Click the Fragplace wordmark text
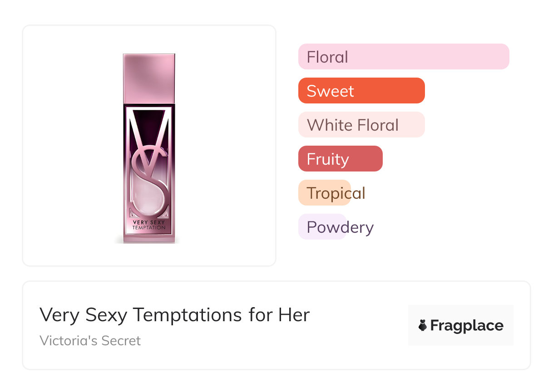553x392 pixels. point(467,326)
